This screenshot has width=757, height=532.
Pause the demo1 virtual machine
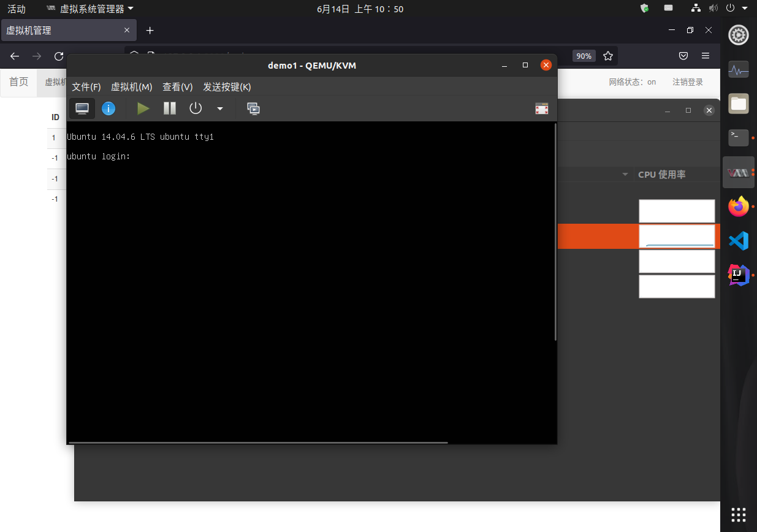pyautogui.click(x=170, y=108)
